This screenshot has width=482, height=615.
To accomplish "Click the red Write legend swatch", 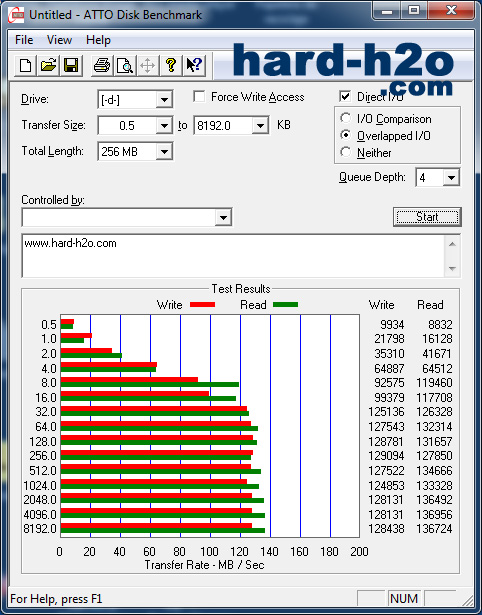I will click(202, 305).
